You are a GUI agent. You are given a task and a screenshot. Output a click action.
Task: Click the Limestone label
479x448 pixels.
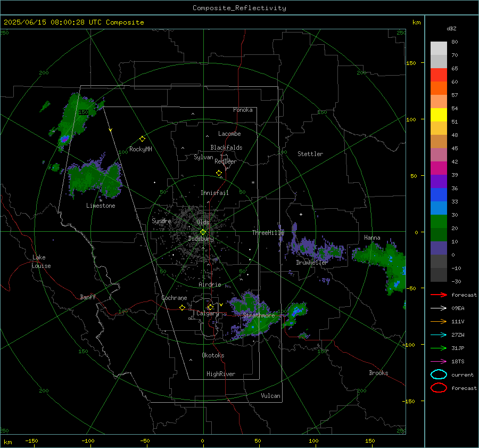101,206
